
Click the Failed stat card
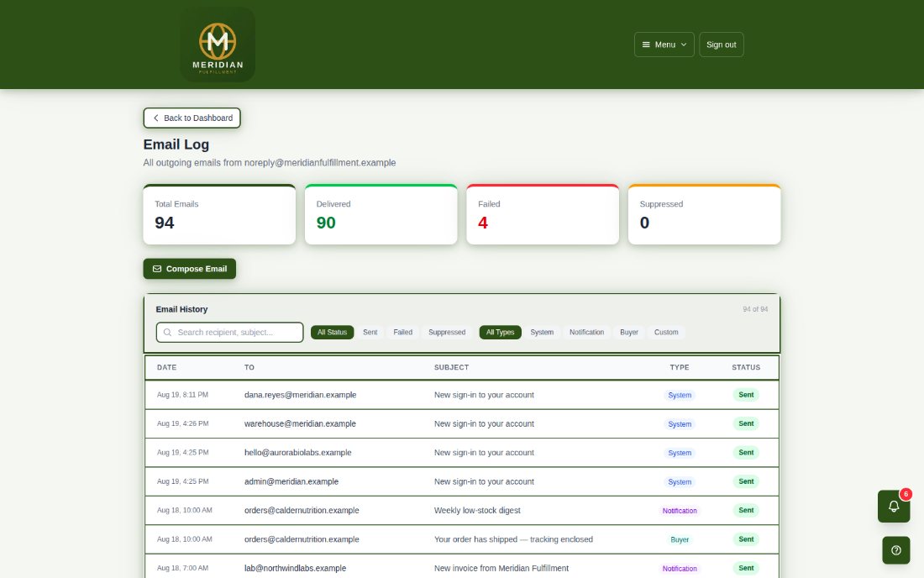pos(543,214)
